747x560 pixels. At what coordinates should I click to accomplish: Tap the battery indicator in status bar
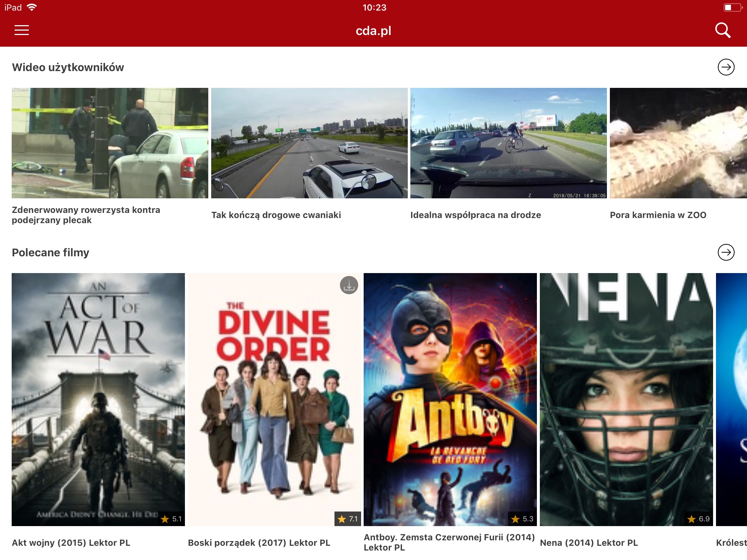[733, 7]
